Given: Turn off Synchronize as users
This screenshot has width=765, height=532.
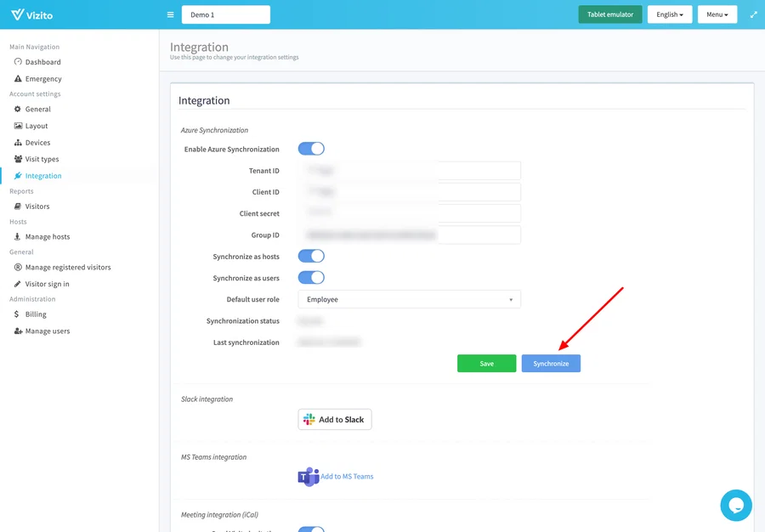Looking at the screenshot, I should pos(311,278).
